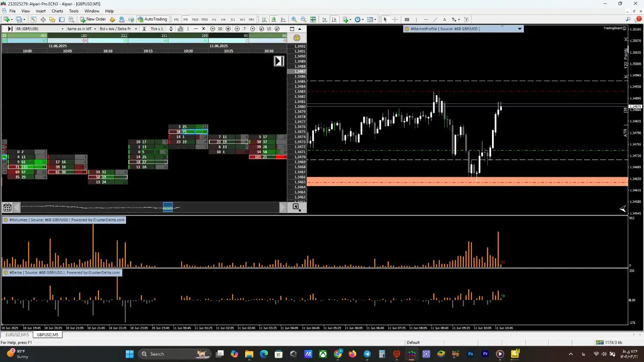Switch to the EURUSD,M15 chart tab

17,335
